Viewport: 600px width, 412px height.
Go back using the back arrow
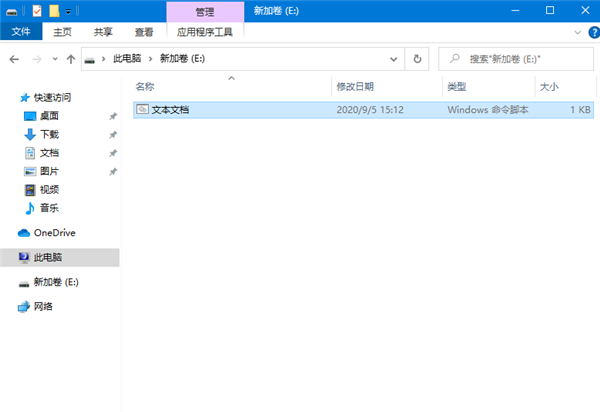[14, 59]
